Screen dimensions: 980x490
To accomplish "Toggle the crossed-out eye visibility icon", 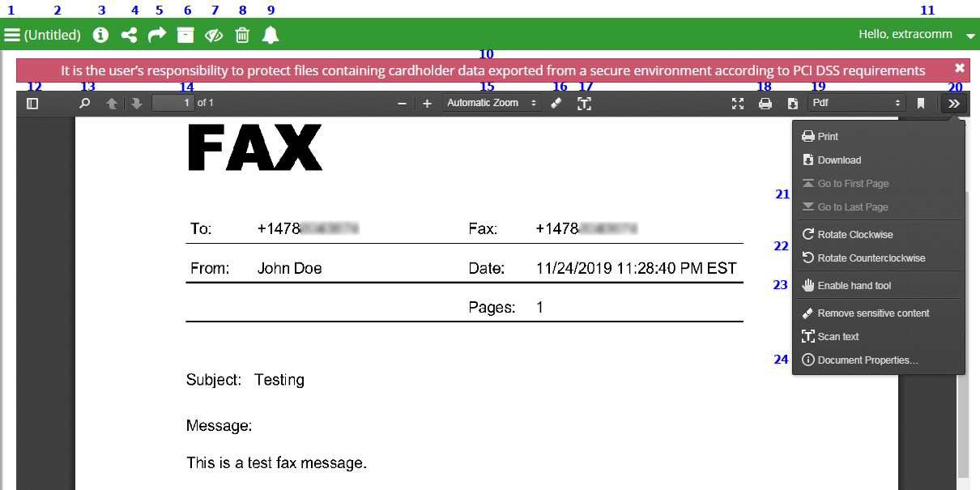I will [x=214, y=35].
